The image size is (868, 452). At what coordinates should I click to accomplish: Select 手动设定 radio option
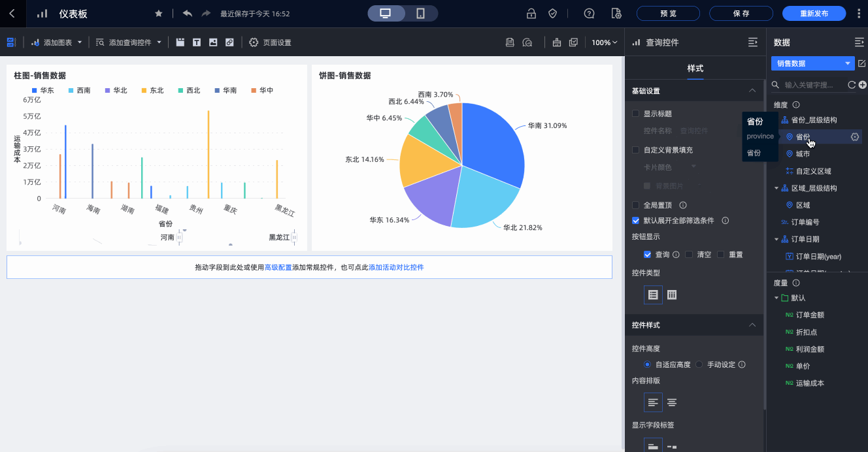pyautogui.click(x=699, y=364)
